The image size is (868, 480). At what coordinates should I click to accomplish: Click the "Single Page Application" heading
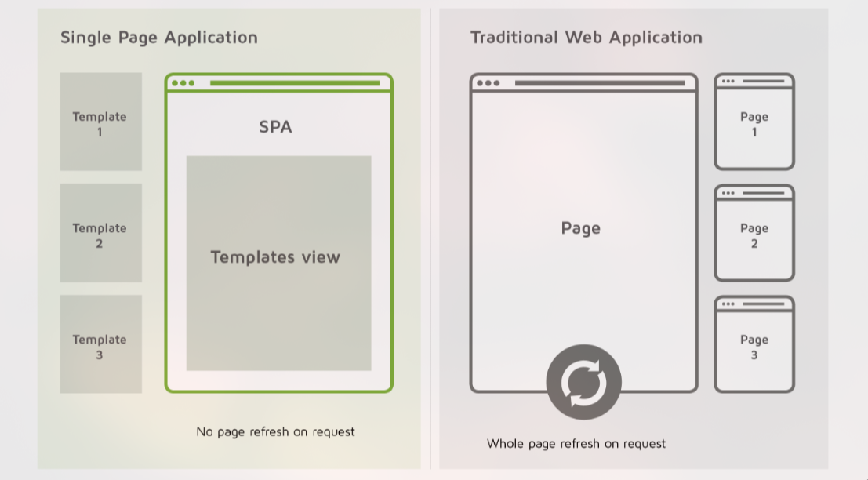159,38
